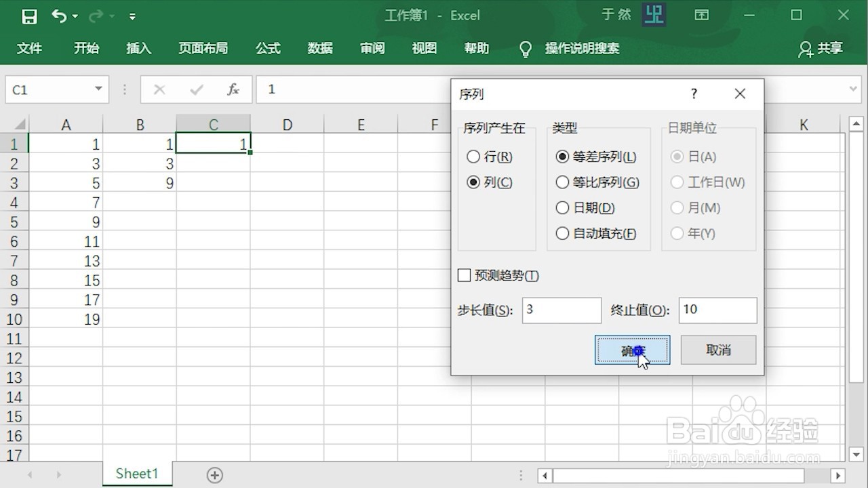Expand the formula bar with its chevron
Screen dimensions: 868x488
(x=852, y=89)
